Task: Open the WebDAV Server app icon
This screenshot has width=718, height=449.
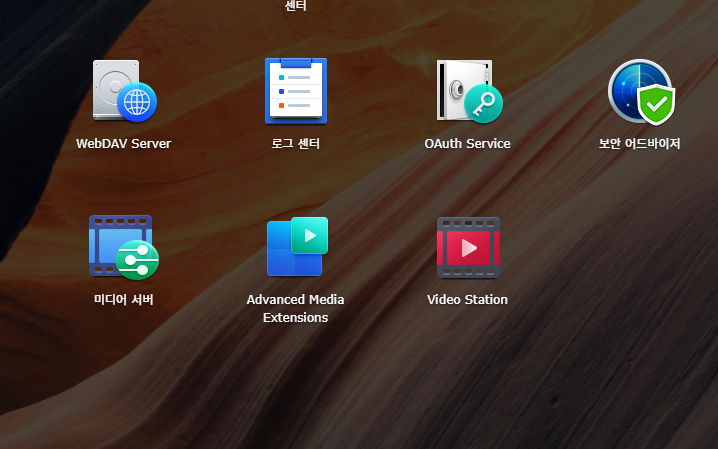Action: (x=124, y=91)
